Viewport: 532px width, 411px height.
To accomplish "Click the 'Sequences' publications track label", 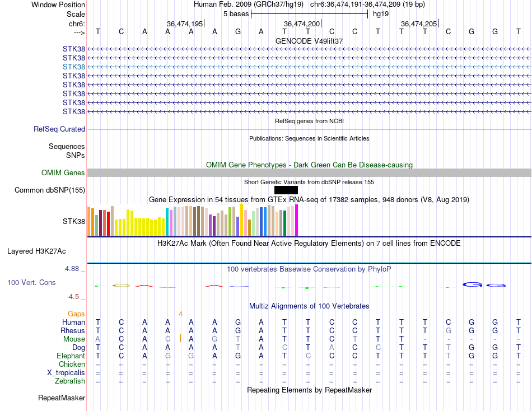I will pos(67,146).
